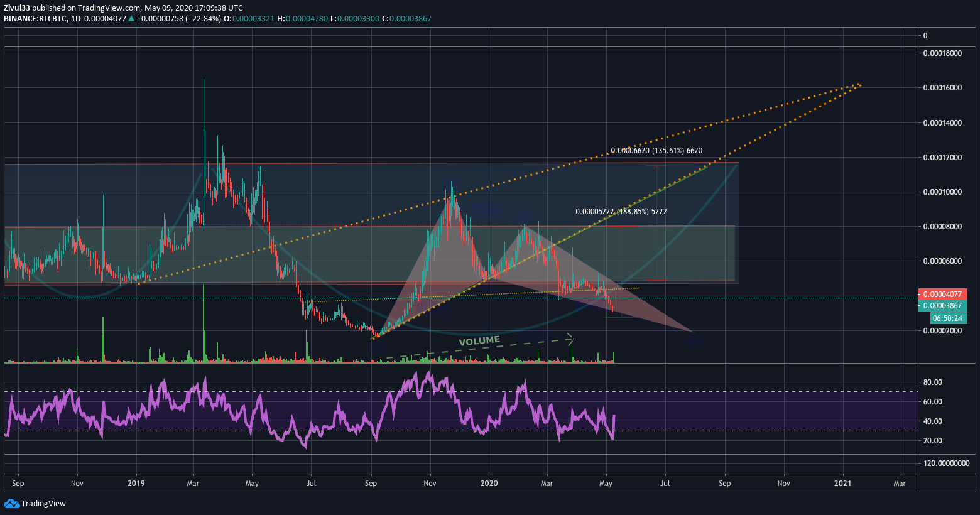Click the RSI 20.00 axis label
This screenshot has width=980, height=515.
tap(933, 441)
